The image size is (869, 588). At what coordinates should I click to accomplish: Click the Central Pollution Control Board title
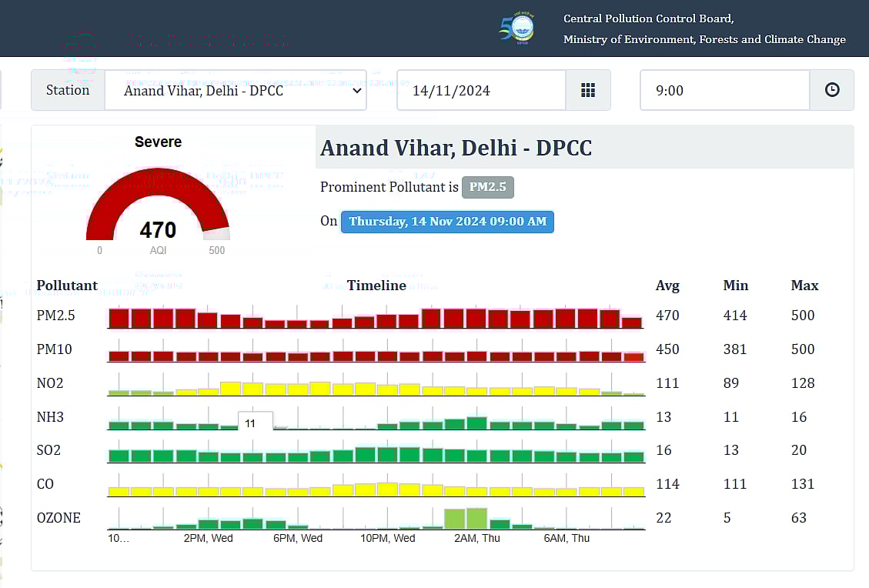[x=648, y=18]
